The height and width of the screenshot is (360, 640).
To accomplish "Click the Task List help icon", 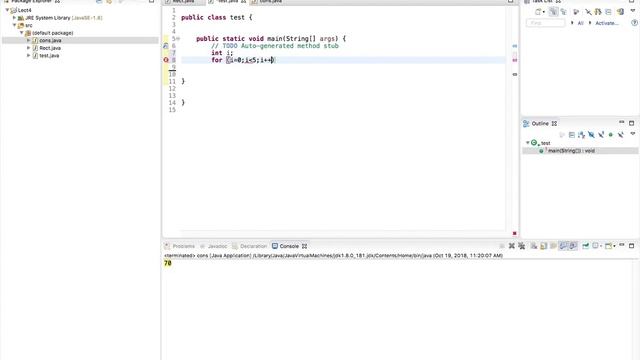I will 634,23.
